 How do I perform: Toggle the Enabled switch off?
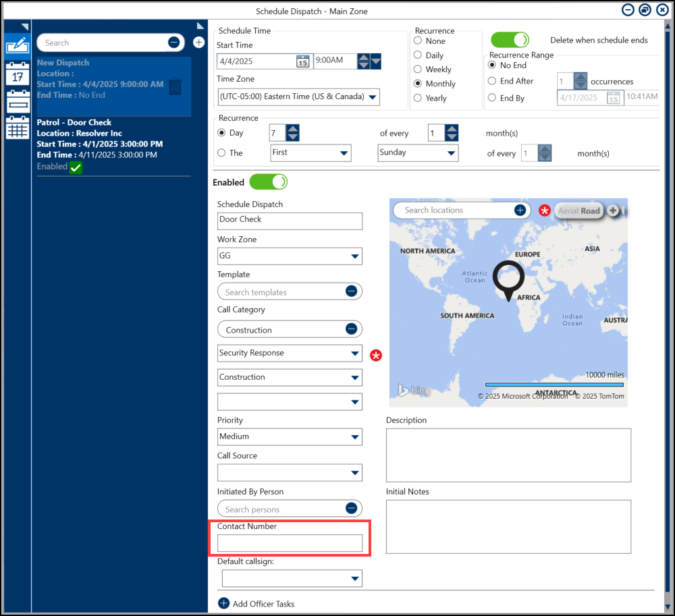click(x=268, y=182)
